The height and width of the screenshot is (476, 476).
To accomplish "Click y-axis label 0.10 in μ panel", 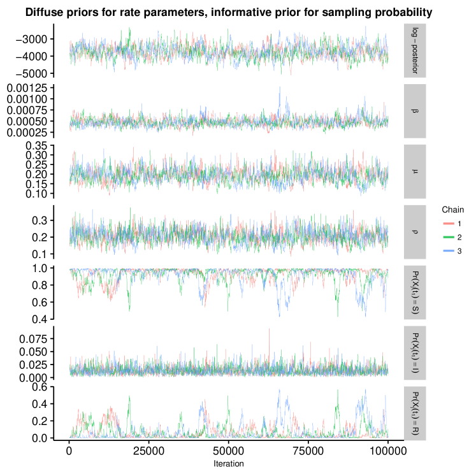I will point(36,194).
